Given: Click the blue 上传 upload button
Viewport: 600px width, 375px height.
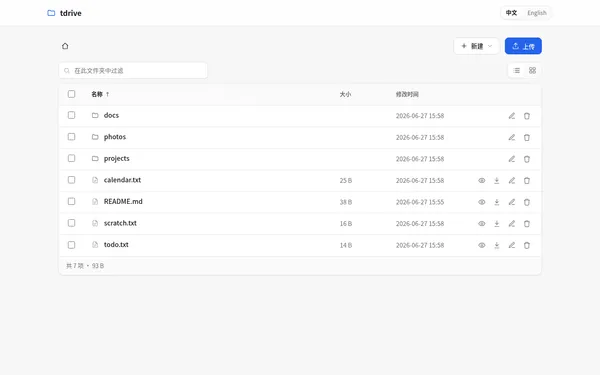Looking at the screenshot, I should click(523, 46).
